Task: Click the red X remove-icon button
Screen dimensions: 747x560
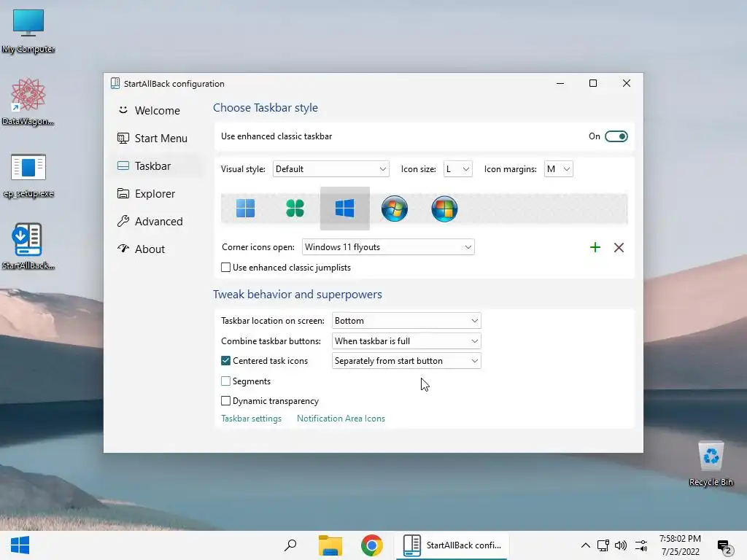Action: tap(619, 247)
